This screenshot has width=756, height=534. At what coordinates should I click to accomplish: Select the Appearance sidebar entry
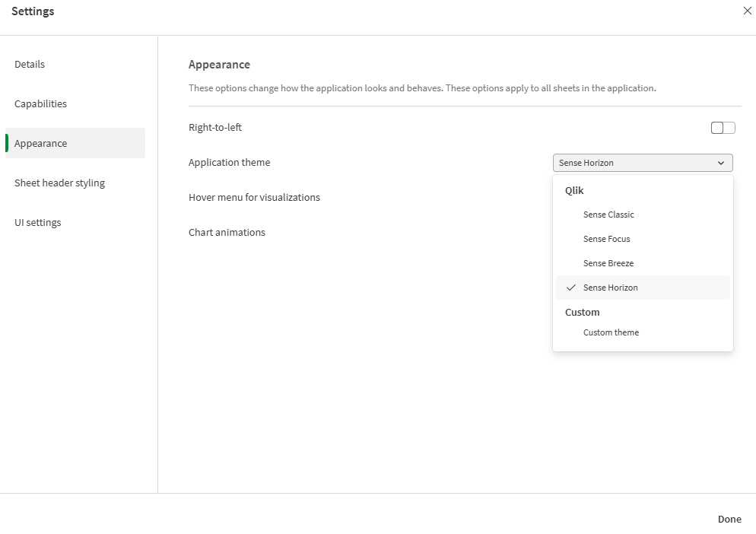pos(40,143)
